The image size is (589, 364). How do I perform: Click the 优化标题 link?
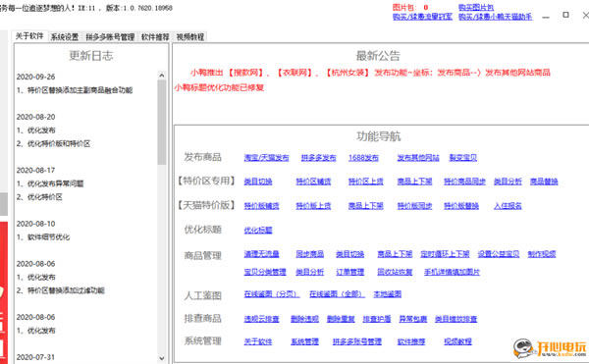coord(258,230)
